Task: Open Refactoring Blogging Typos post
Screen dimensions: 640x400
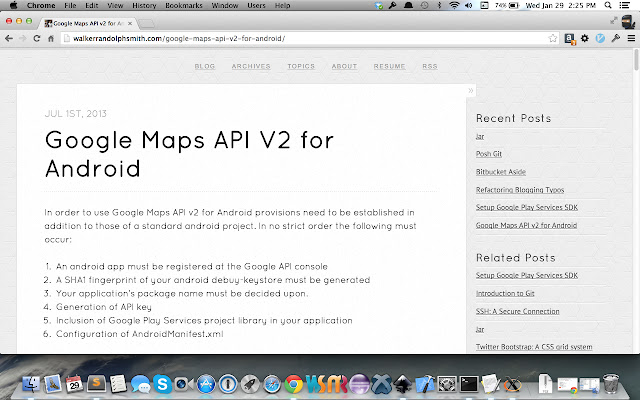Action: (x=520, y=190)
